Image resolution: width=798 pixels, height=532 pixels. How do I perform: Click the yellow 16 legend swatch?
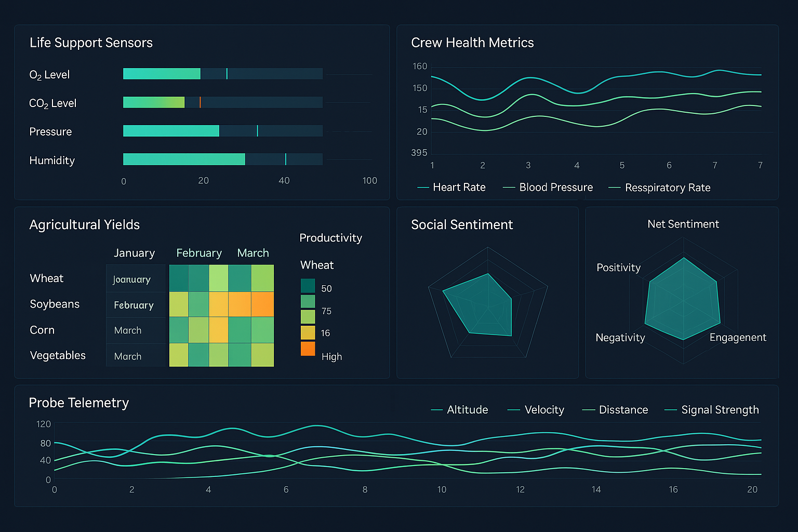[308, 332]
